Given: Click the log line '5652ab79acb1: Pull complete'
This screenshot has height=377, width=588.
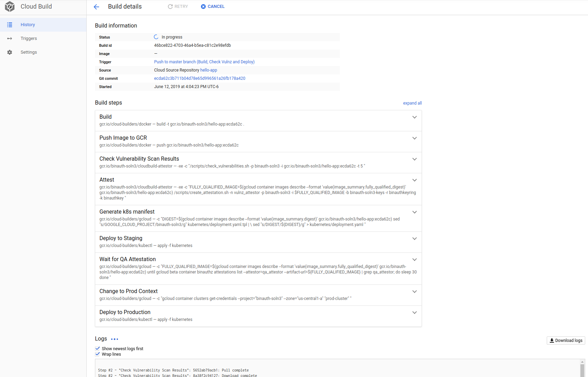Looking at the screenshot, I should 173,370.
